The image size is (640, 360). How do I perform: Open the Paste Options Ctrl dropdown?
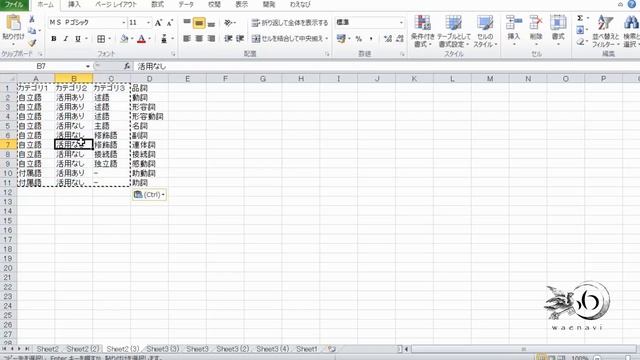pos(149,195)
